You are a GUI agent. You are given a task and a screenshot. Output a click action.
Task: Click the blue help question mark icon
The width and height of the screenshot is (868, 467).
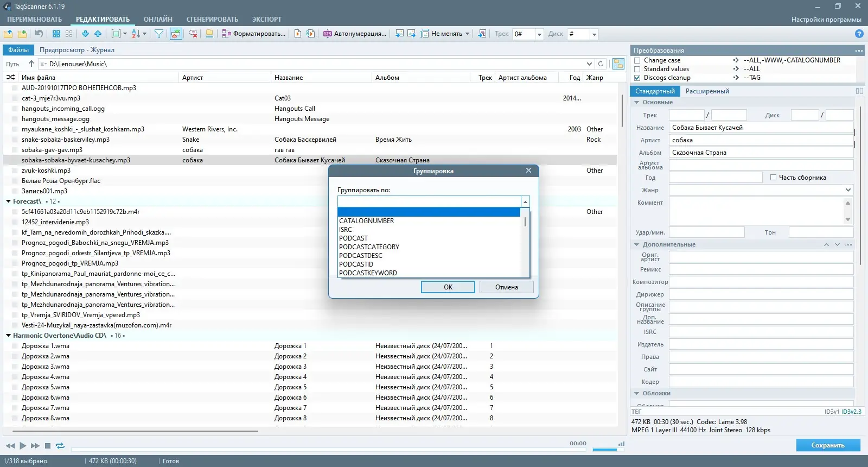pyautogui.click(x=859, y=34)
